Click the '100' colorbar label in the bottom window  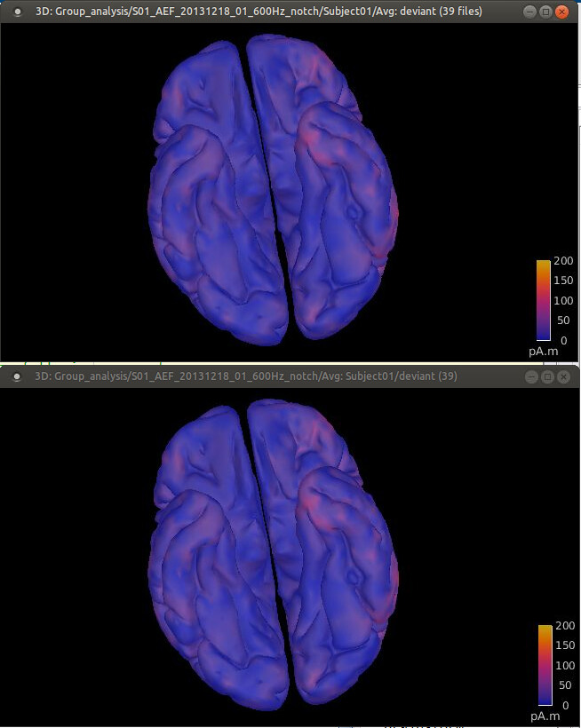565,665
